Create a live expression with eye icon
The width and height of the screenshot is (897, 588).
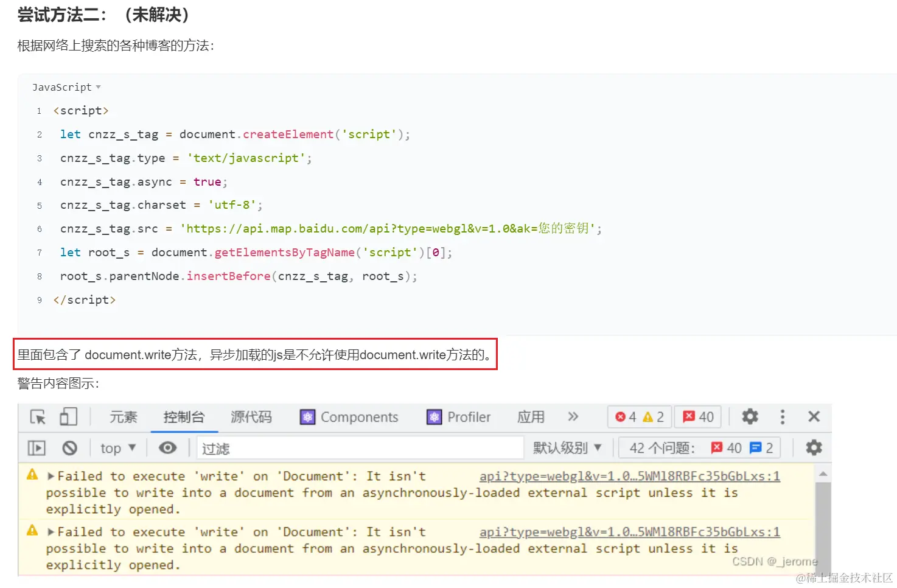(x=168, y=449)
